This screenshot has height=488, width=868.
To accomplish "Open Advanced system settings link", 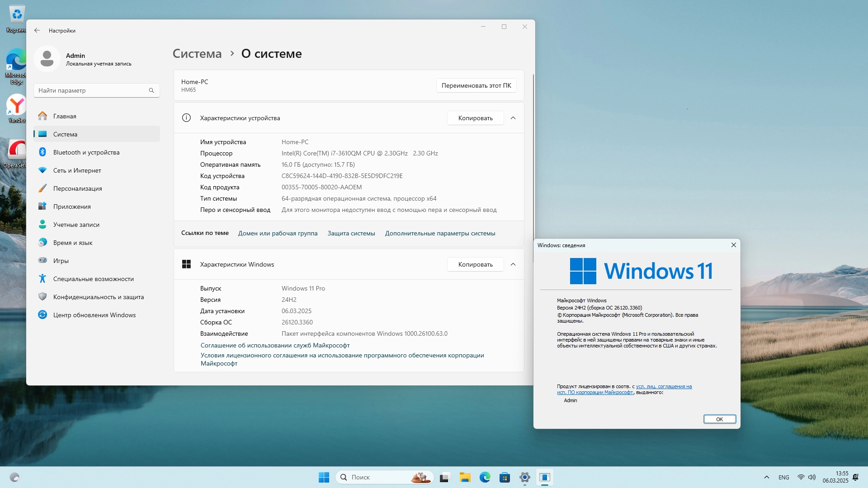I will pos(440,233).
